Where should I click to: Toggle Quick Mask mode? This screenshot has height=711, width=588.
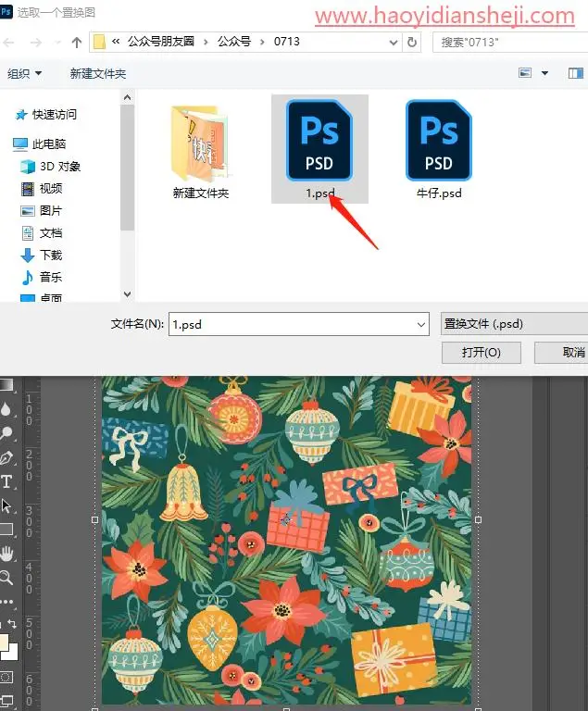6,678
